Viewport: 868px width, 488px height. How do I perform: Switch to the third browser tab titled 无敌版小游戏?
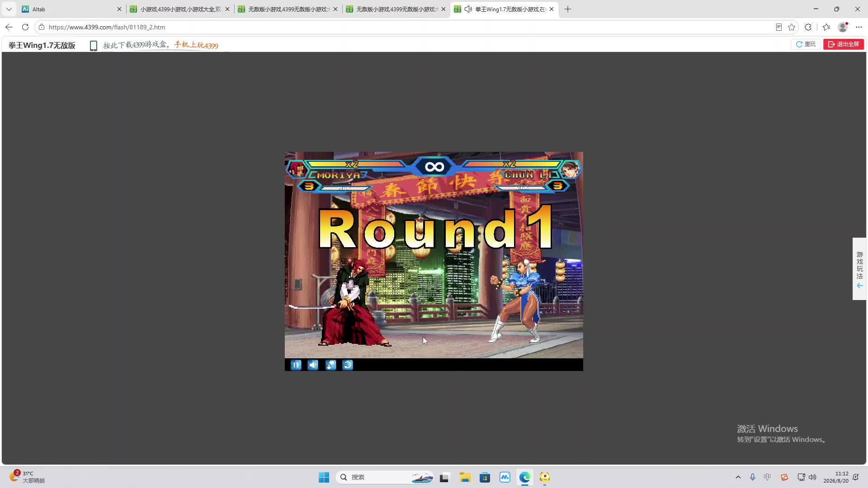coord(396,9)
